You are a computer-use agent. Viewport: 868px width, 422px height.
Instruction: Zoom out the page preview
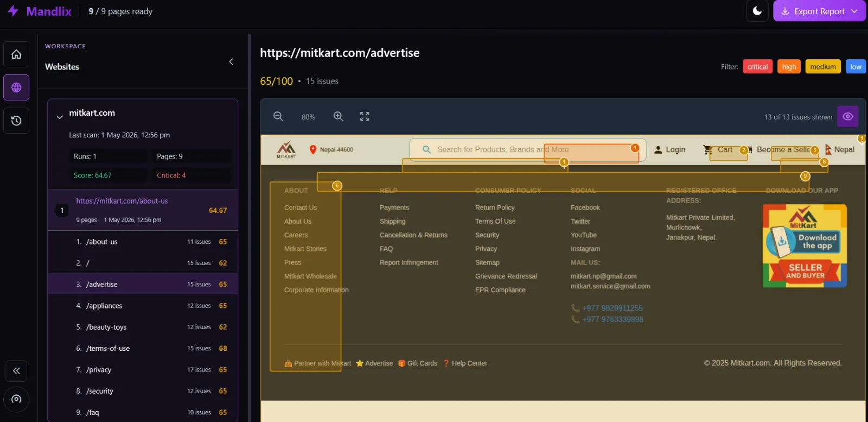pos(278,117)
